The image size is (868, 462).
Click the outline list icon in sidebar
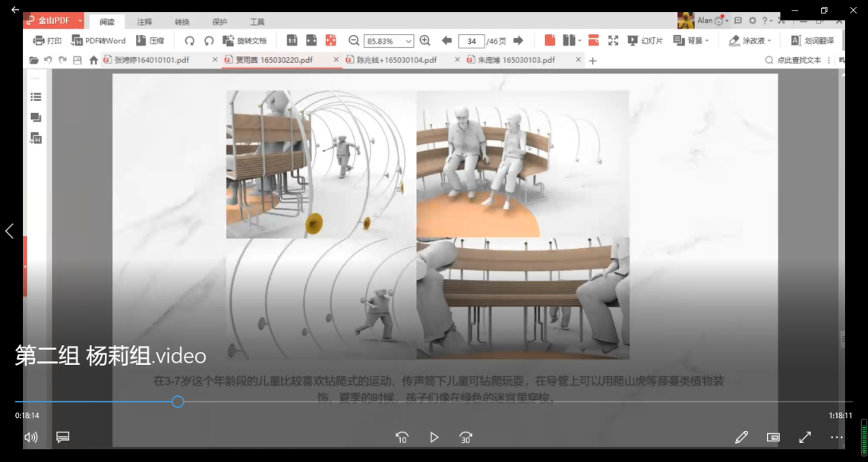pos(36,97)
